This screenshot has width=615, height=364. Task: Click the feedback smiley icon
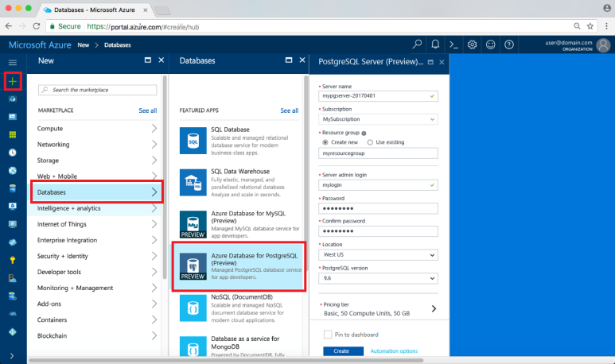491,45
